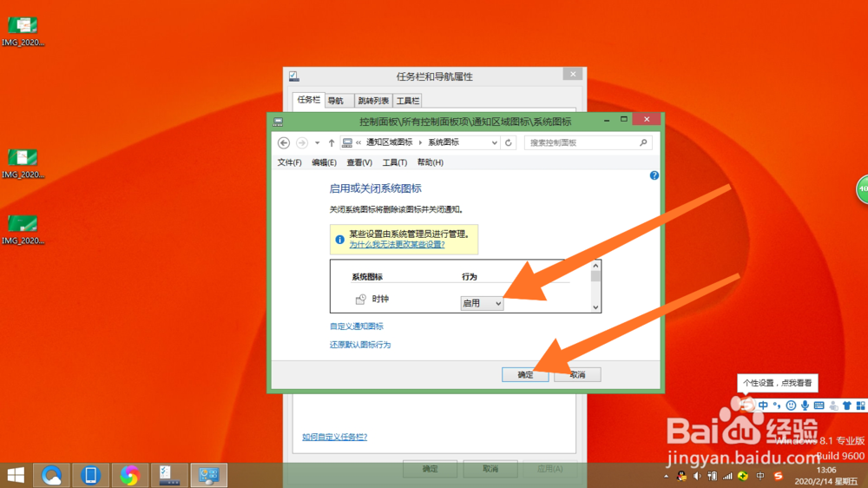Screen dimensions: 868x488
Task: Click the icon list scrollbar thumb
Action: coord(595,276)
